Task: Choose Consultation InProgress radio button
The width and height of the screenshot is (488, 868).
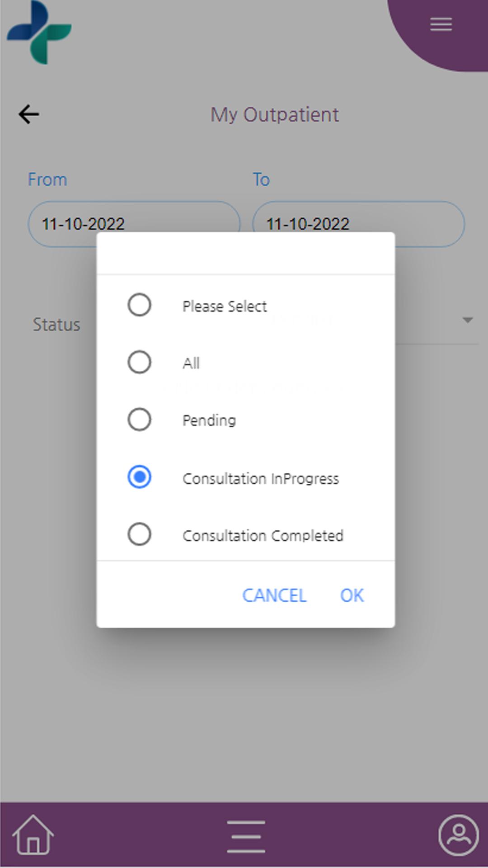Action: tap(139, 477)
